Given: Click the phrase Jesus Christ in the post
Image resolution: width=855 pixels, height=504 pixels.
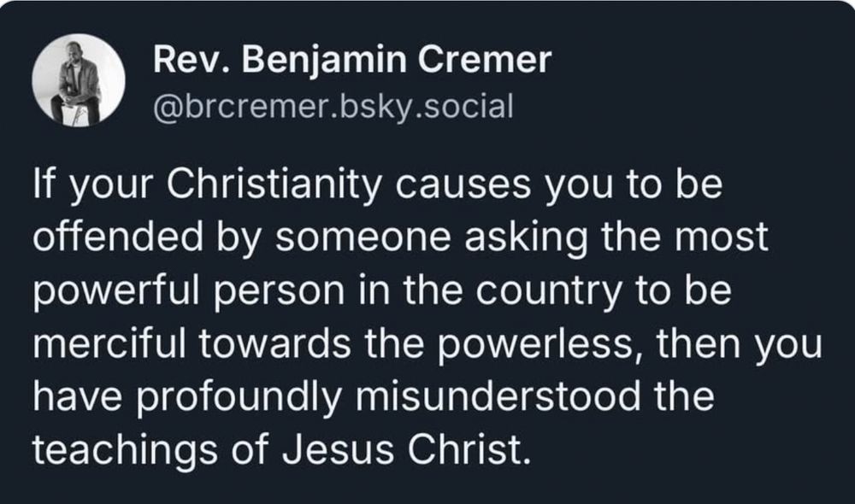Looking at the screenshot, I should pos(406,450).
